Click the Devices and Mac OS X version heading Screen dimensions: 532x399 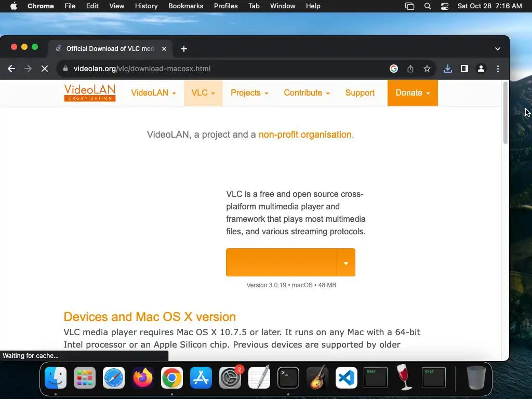tap(150, 316)
